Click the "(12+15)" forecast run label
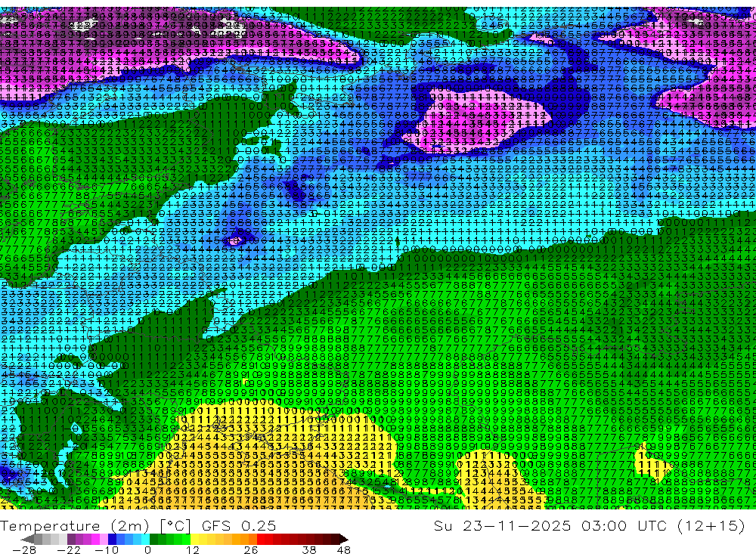 [711, 525]
